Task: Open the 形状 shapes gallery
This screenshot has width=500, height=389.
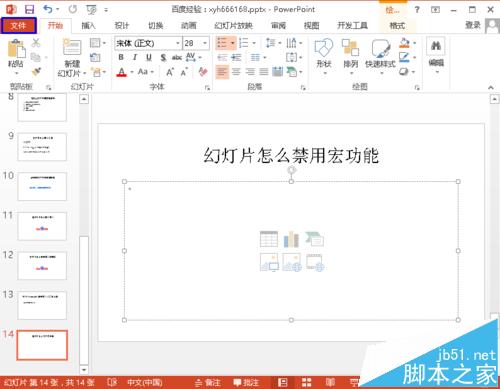Action: [x=324, y=55]
